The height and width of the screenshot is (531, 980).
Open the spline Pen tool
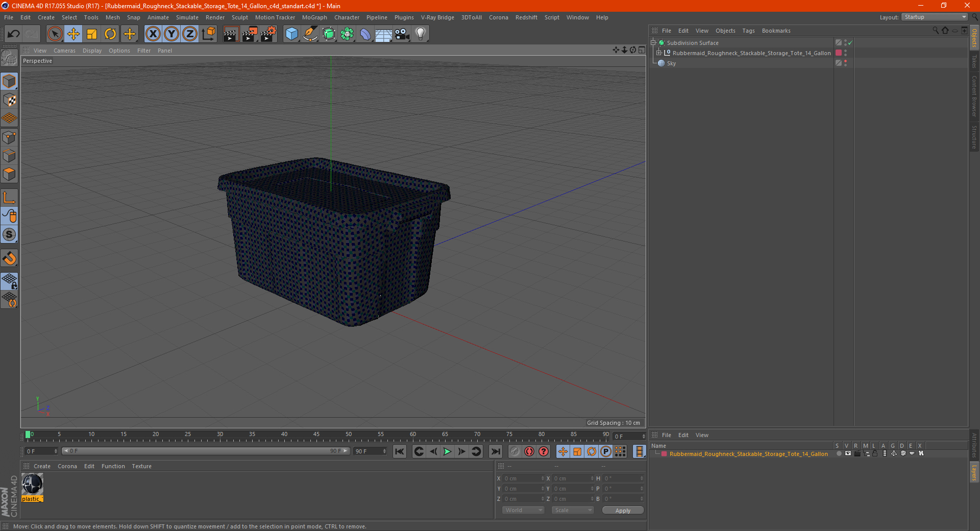(310, 34)
